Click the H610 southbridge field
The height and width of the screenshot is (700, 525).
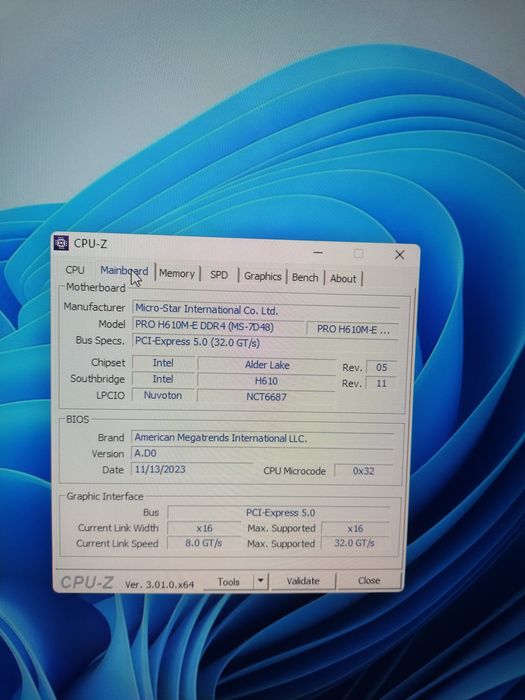[266, 381]
